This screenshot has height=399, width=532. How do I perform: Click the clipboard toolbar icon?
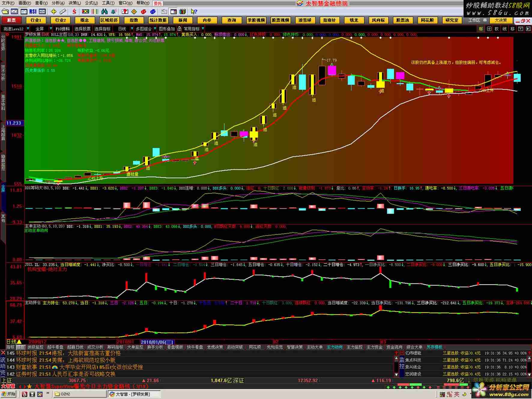tap(164, 12)
